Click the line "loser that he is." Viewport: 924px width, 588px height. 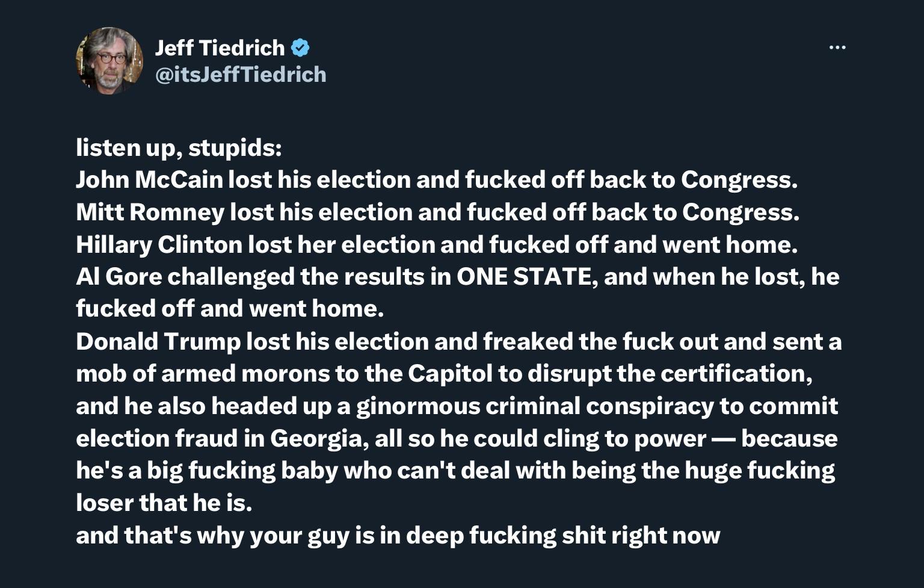164,503
